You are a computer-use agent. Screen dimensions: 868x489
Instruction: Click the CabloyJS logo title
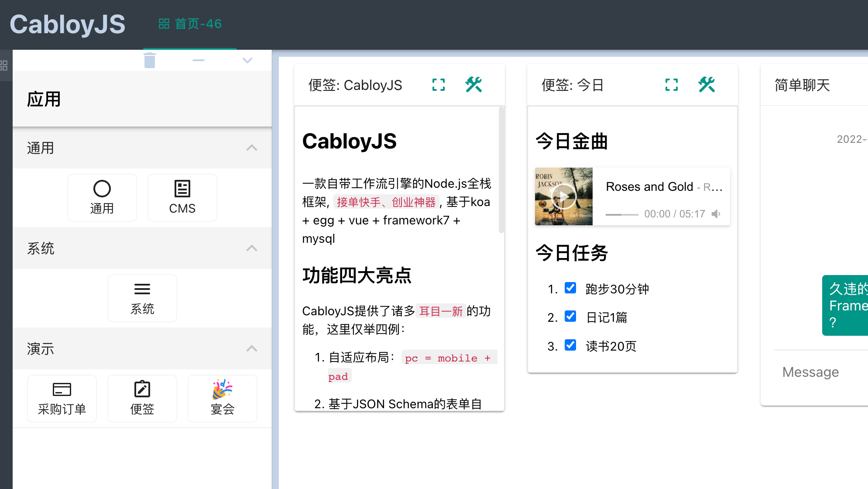click(68, 24)
